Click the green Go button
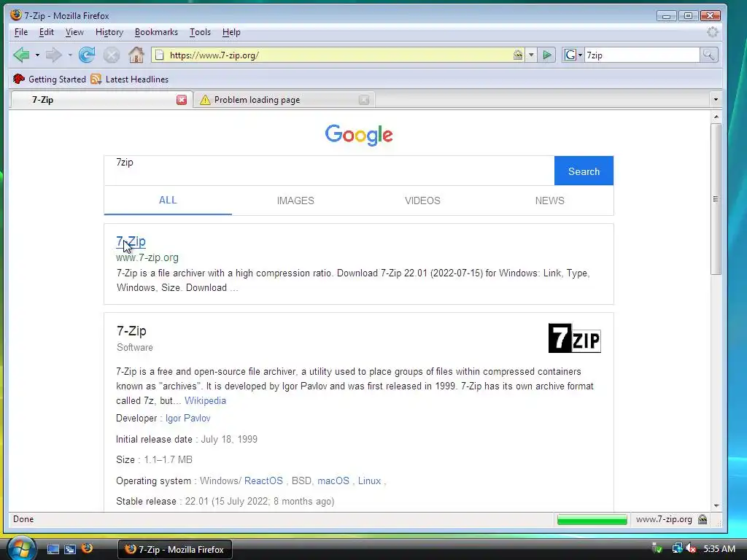 click(x=547, y=55)
